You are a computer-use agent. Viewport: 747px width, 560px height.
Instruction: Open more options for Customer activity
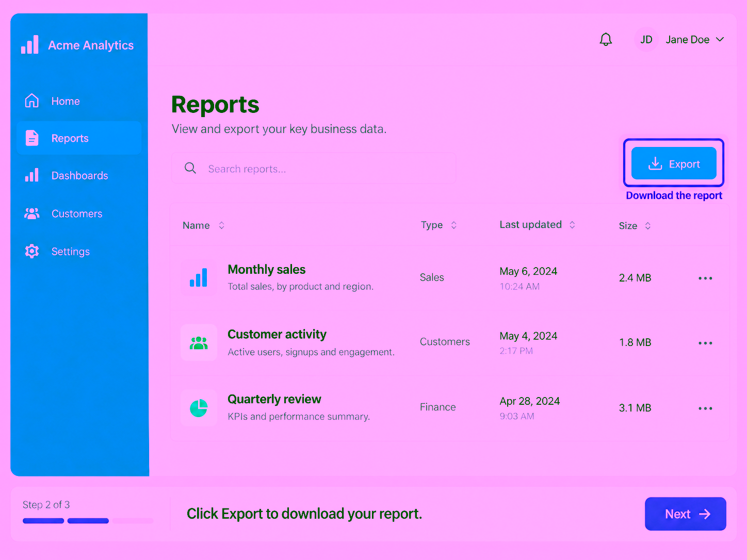705,343
